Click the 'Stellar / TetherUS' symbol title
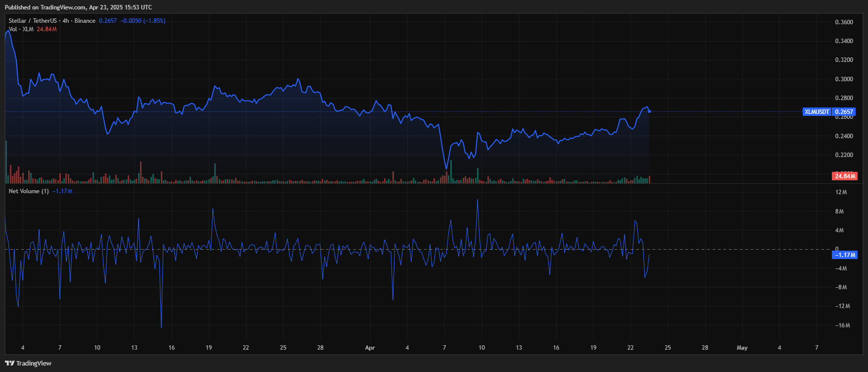This screenshot has height=372, width=868. [33, 21]
